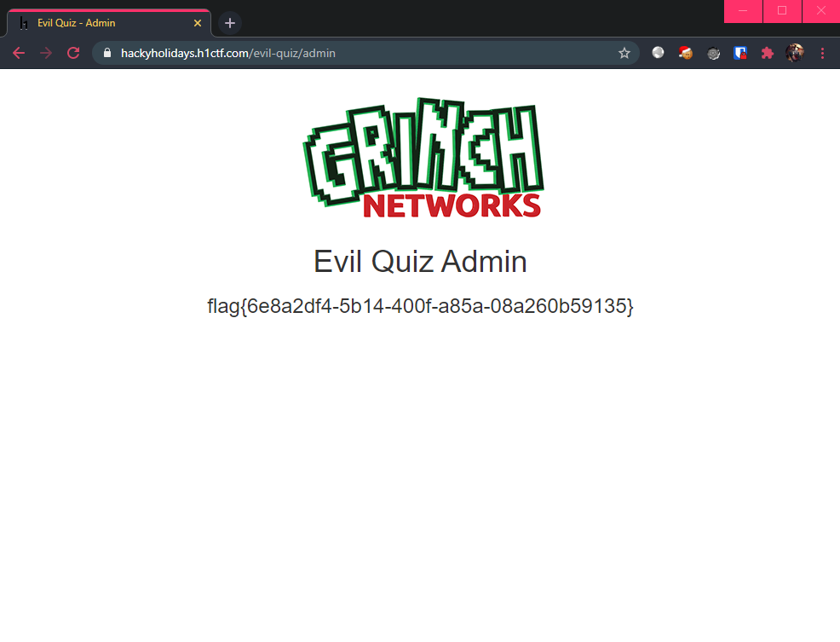Maximize the browser window
Screen dimensions: 840x642
tap(782, 11)
